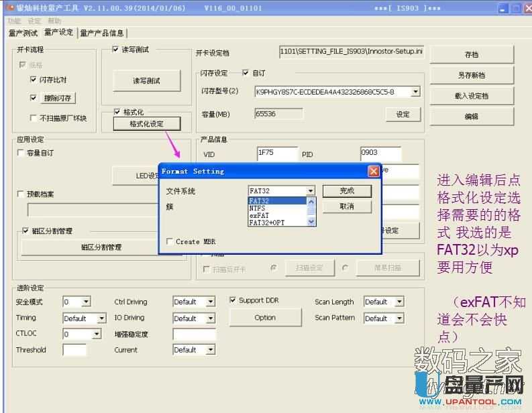The image size is (532, 413).
Task: Enable the Create MBR checkbox
Action: pos(170,241)
